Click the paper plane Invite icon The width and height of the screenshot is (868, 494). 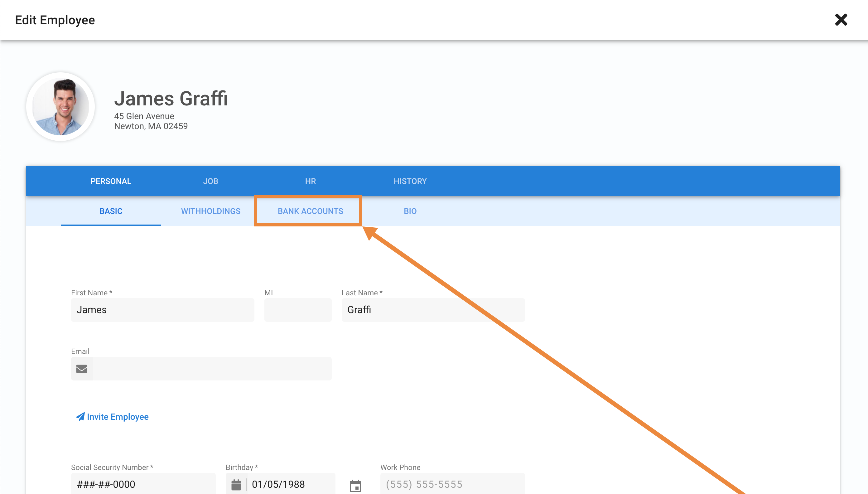point(80,416)
